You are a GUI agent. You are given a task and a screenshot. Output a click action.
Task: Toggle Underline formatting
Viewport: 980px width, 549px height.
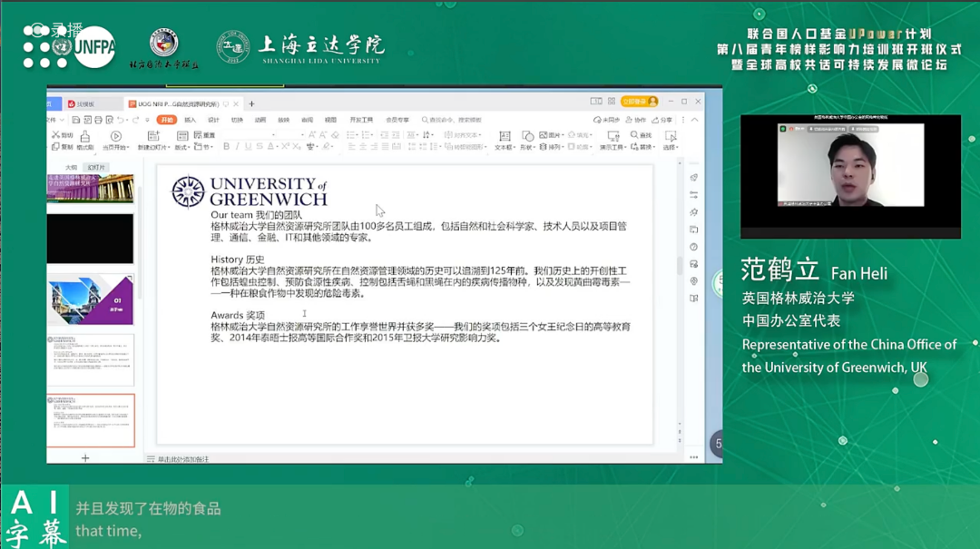click(x=248, y=147)
